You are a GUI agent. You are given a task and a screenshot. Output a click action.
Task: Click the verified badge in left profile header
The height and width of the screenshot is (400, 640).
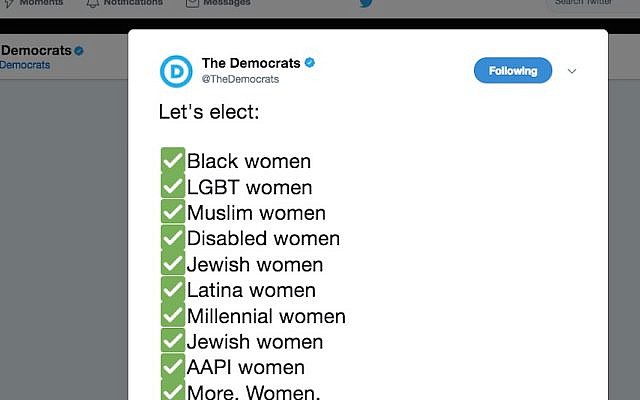point(79,51)
